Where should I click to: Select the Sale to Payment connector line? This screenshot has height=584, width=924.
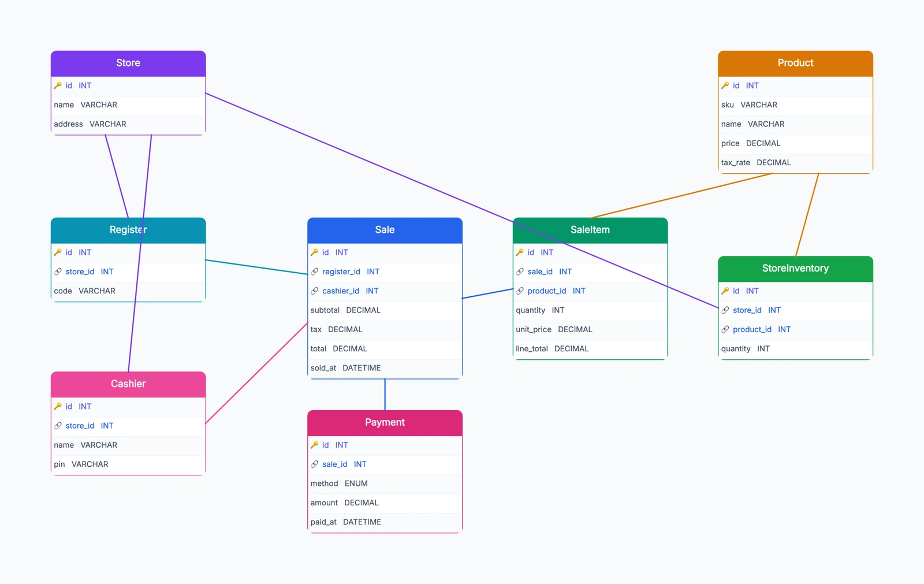click(x=385, y=395)
